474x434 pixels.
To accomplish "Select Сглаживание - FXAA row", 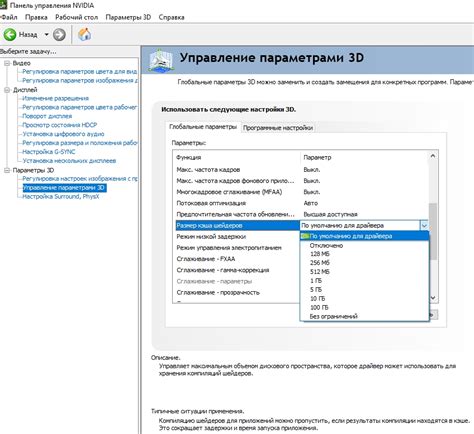I will pyautogui.click(x=237, y=259).
